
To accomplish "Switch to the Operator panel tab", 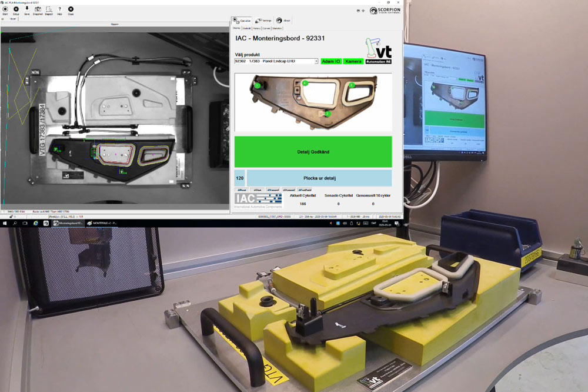I will (242, 20).
